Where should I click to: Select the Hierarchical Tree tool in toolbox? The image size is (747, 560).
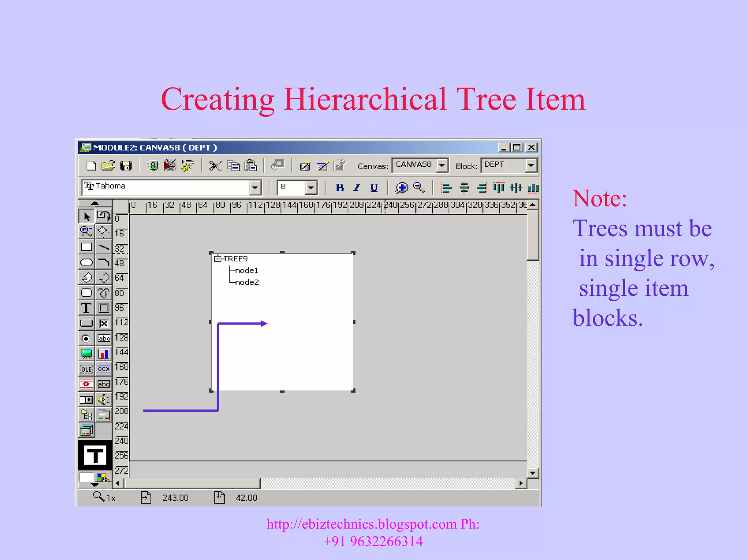click(86, 415)
